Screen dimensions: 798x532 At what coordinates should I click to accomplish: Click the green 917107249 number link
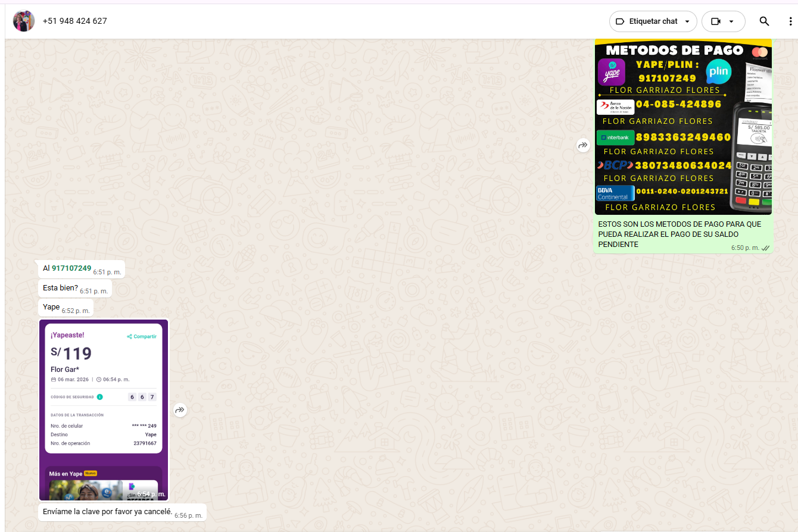71,268
